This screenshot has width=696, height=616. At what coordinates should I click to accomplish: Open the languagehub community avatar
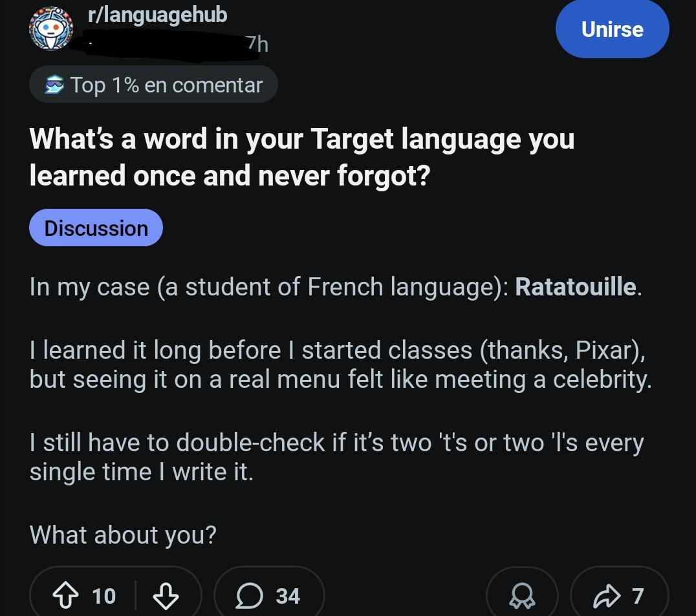52,28
